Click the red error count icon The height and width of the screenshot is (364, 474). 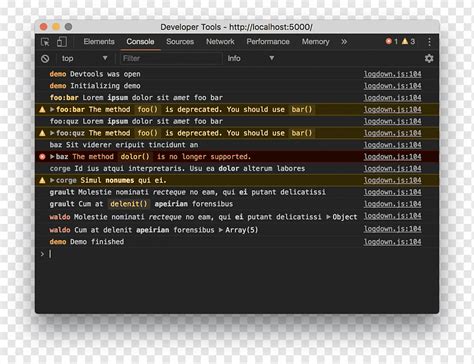pos(389,41)
